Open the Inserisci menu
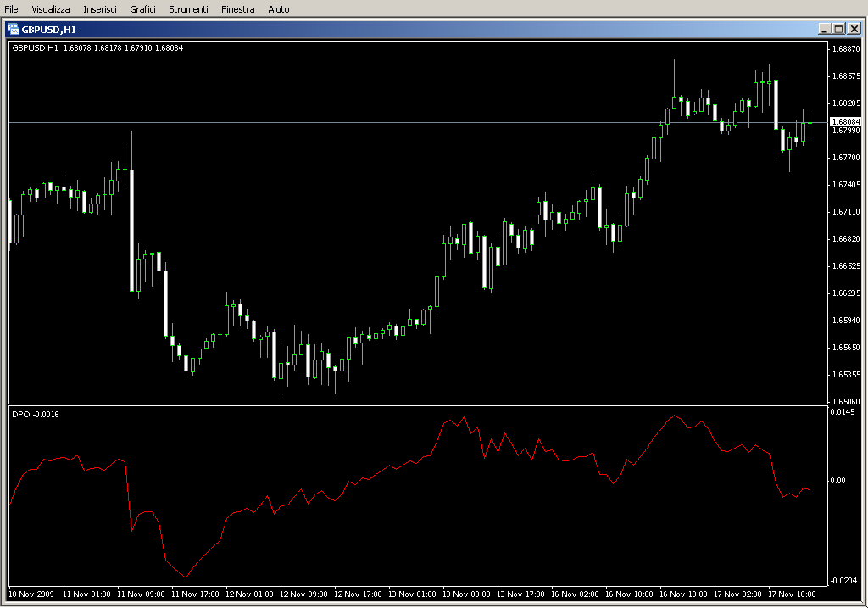Screen dimensions: 868x608 click(x=100, y=9)
